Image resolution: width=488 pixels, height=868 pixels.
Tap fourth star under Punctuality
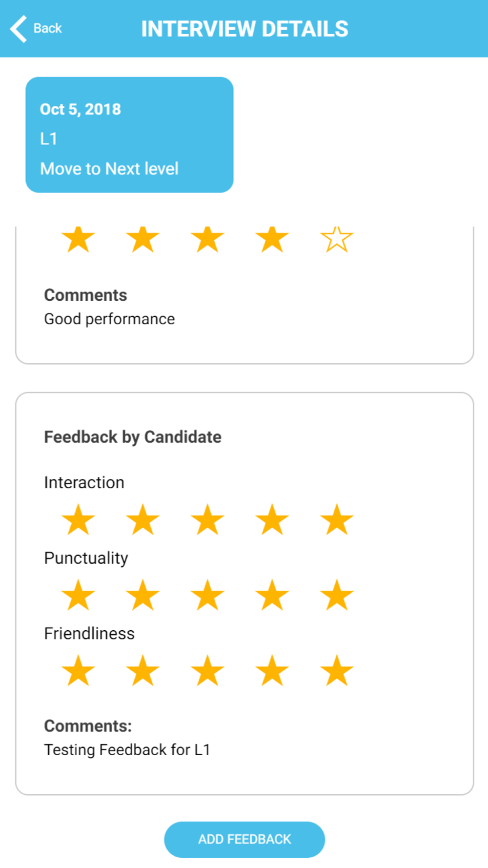tap(272, 596)
